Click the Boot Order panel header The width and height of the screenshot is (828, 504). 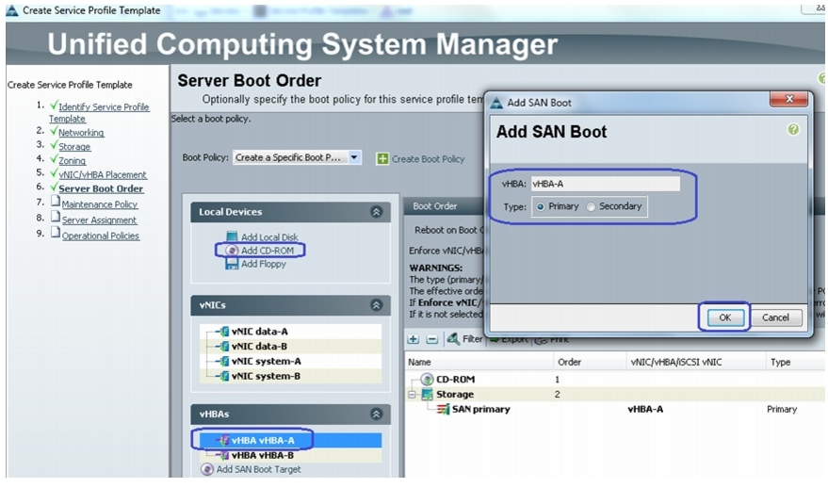coord(434,206)
